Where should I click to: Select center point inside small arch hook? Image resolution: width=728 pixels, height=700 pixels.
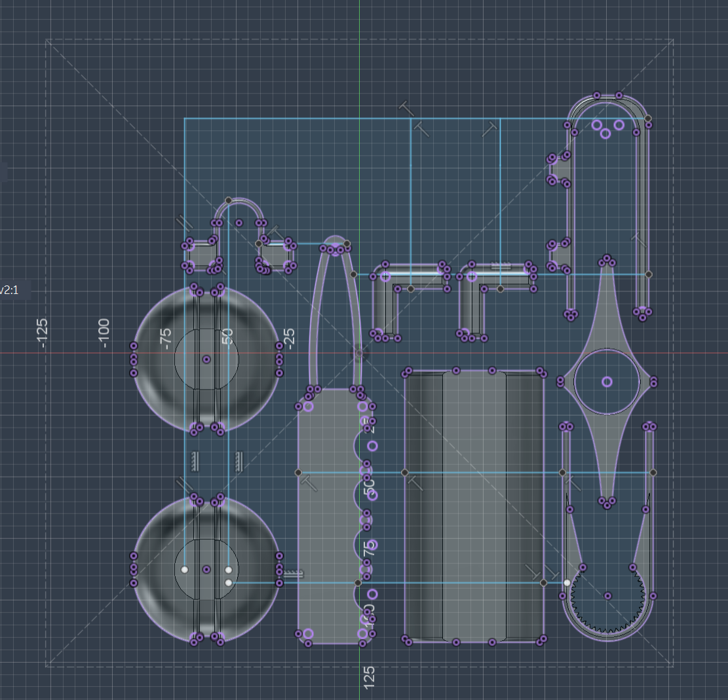[x=239, y=223]
